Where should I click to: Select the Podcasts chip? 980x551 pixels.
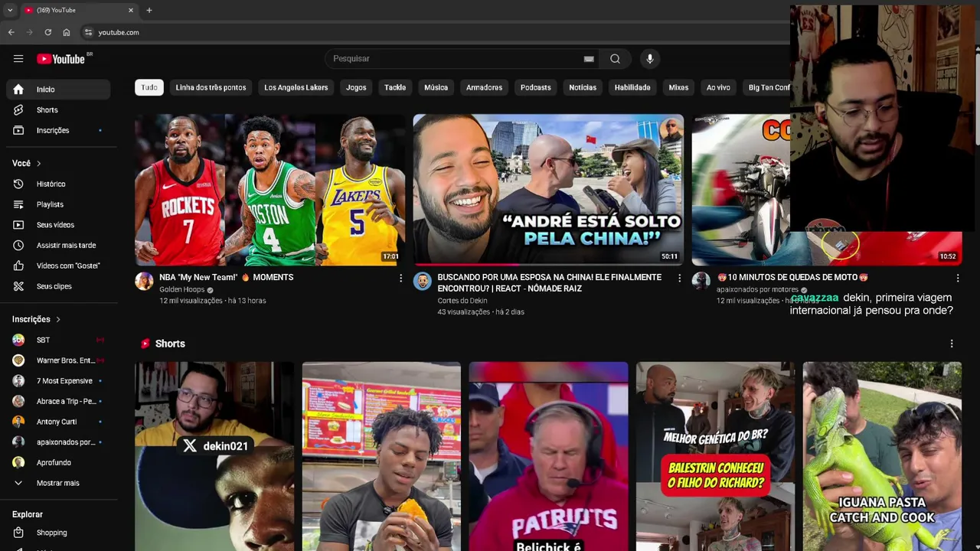point(535,87)
